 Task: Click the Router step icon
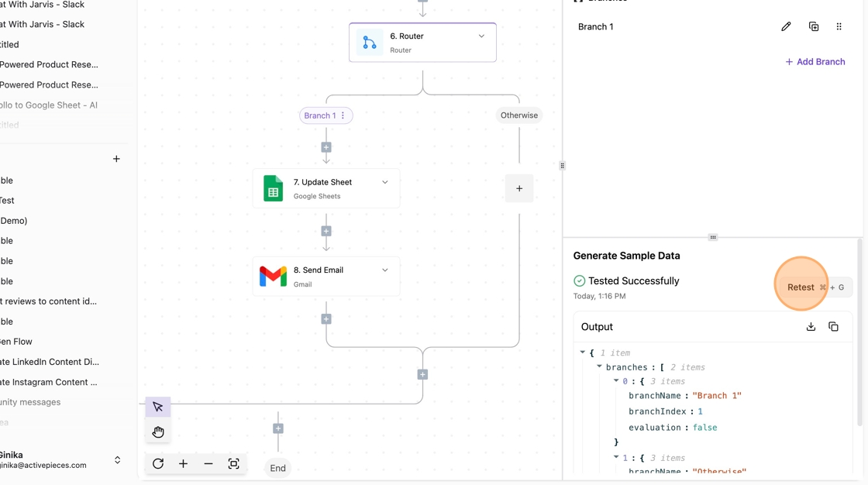pyautogui.click(x=370, y=43)
